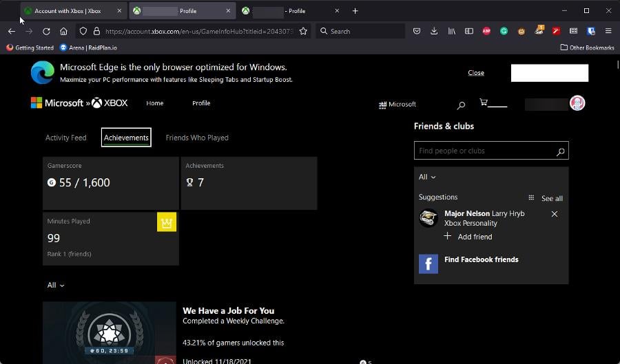Bookmark this page with the star icon
This screenshot has width=620, height=364.
[303, 31]
